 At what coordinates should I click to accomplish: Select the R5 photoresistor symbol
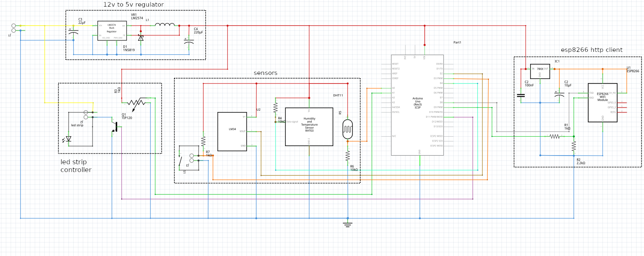point(347,129)
